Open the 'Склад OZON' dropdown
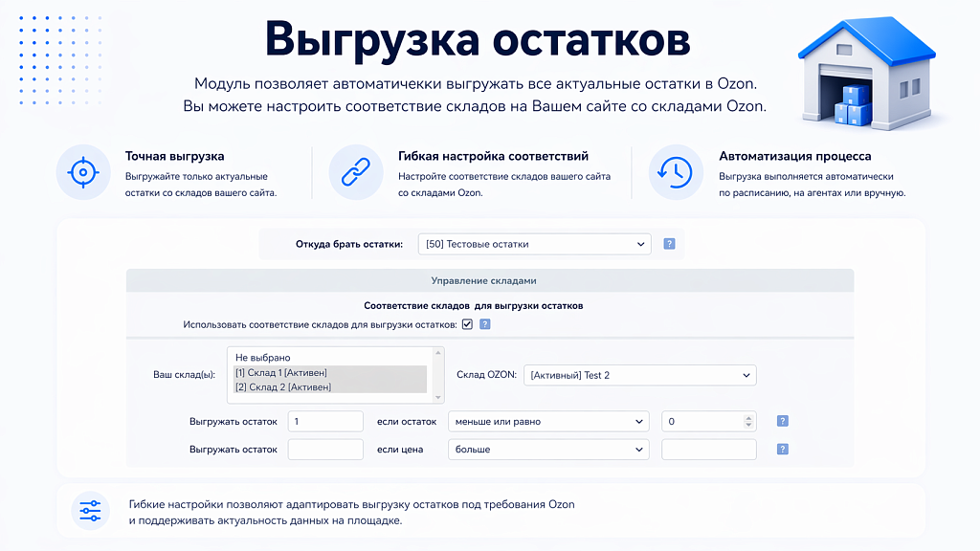The image size is (980, 551). pyautogui.click(x=640, y=375)
